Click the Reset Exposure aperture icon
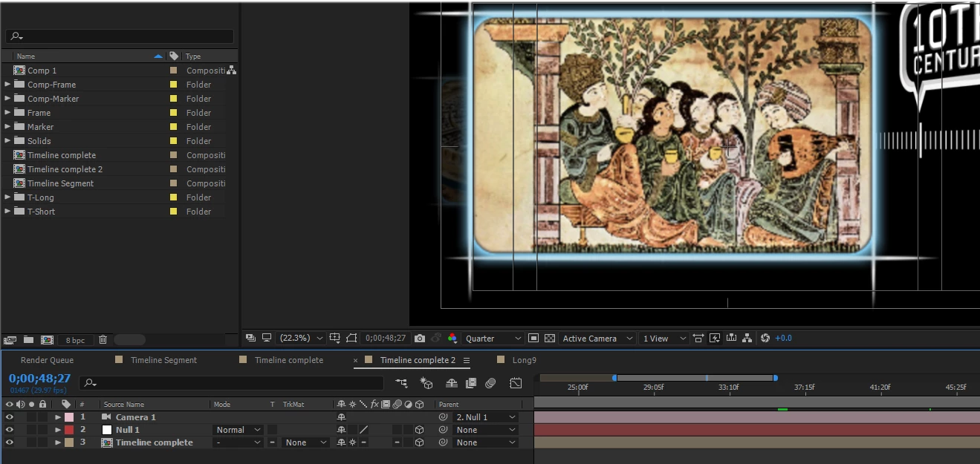This screenshot has height=464, width=980. tap(765, 338)
